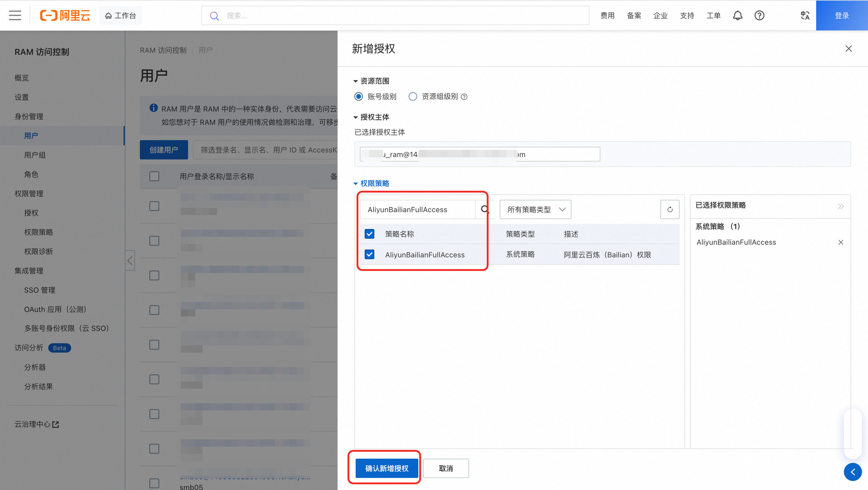Screen dimensions: 868x490
Task: Open the all policy types dropdown
Action: (x=535, y=209)
